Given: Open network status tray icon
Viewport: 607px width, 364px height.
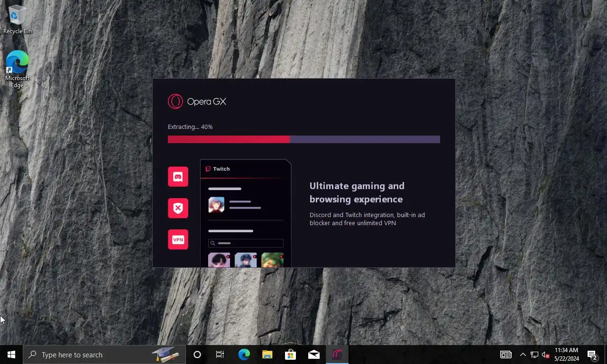Looking at the screenshot, I should (x=534, y=355).
